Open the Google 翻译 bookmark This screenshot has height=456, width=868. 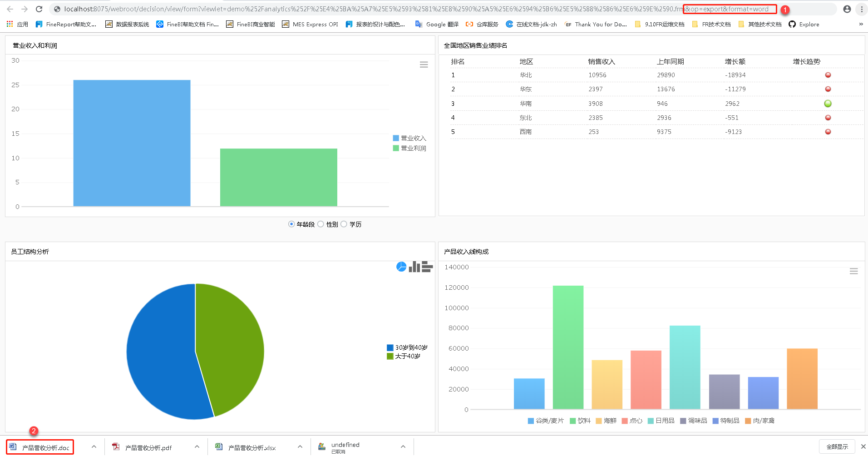pos(437,25)
